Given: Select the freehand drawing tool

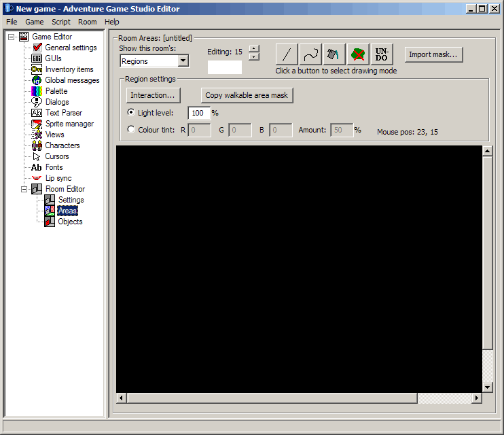Looking at the screenshot, I should pyautogui.click(x=310, y=54).
